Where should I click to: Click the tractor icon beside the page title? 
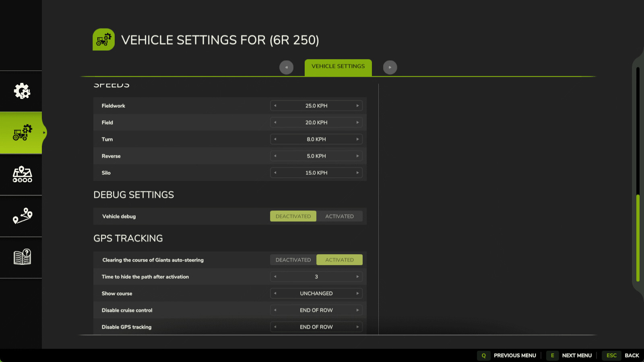(103, 39)
